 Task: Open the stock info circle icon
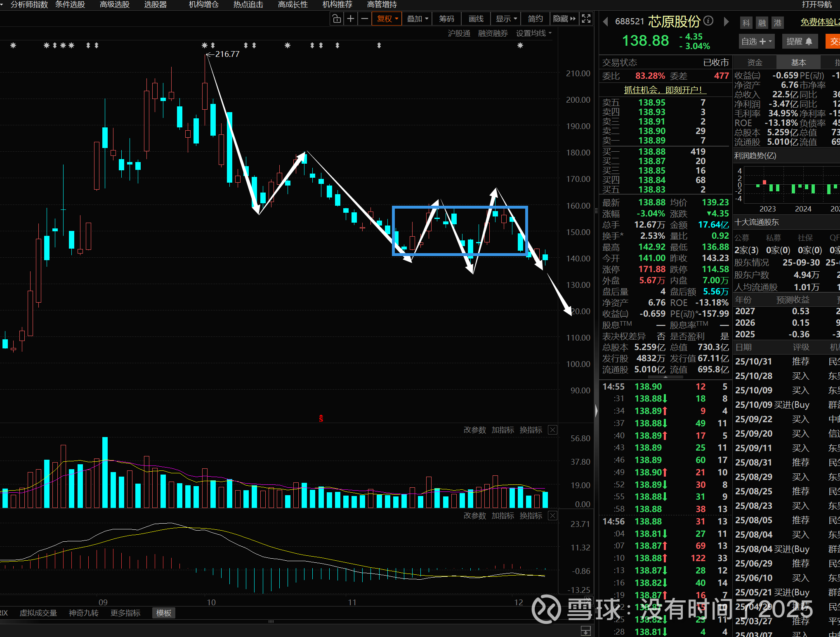708,21
